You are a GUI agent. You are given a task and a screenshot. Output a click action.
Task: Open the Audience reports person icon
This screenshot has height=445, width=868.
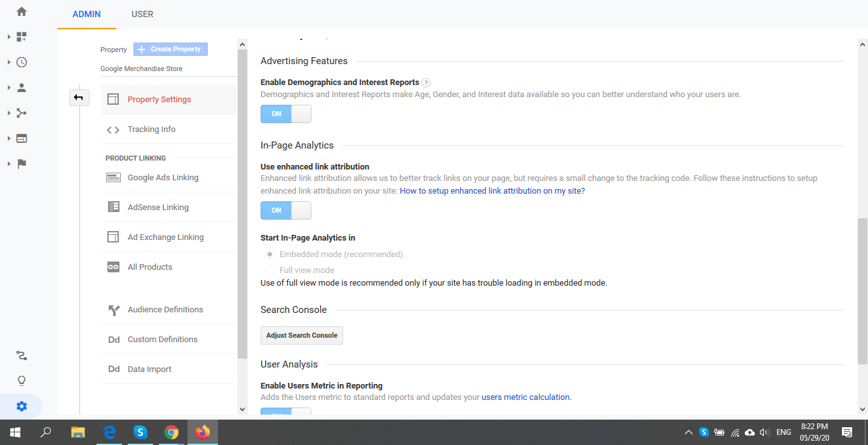(21, 88)
